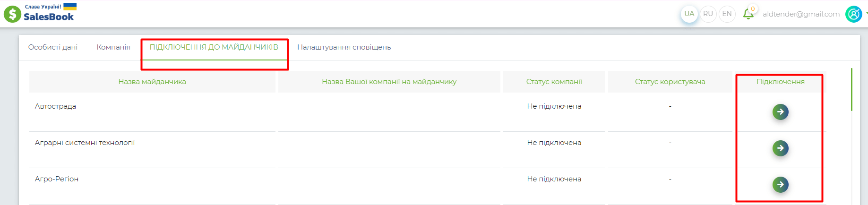Click the aldtender@gmail.com account email
The image size is (868, 205).
tap(801, 14)
